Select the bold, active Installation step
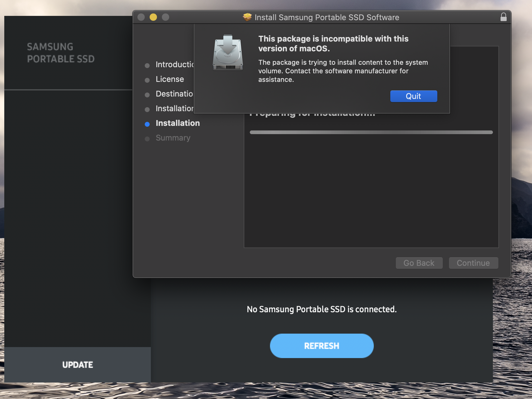The width and height of the screenshot is (532, 399). pos(178,123)
